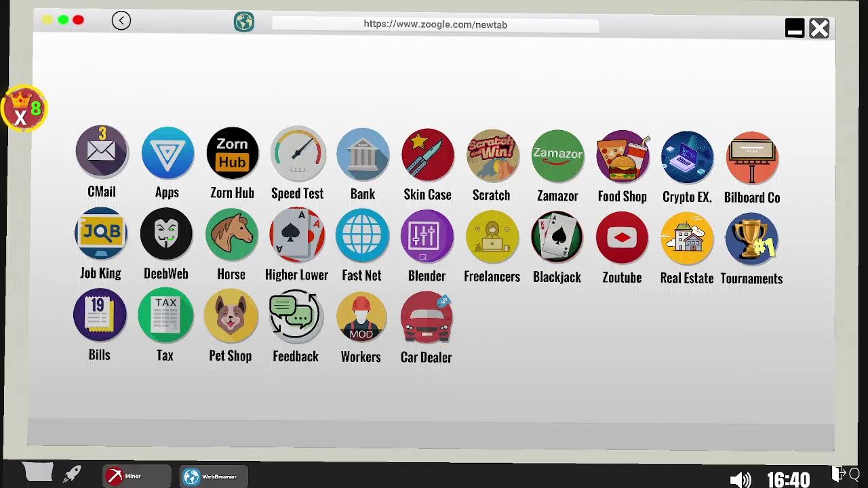Screen dimensions: 868x488
Task: Open the DeebWeb mask icon
Action: click(x=166, y=234)
